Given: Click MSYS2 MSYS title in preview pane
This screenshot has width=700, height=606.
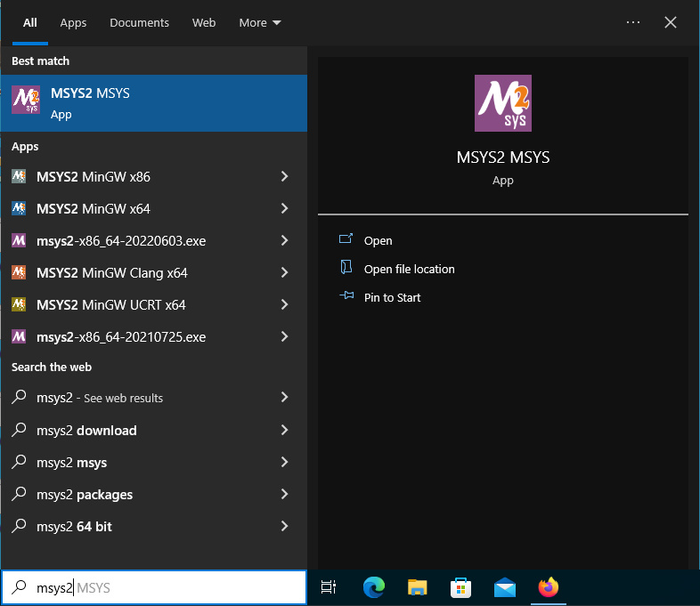Looking at the screenshot, I should coord(502,158).
